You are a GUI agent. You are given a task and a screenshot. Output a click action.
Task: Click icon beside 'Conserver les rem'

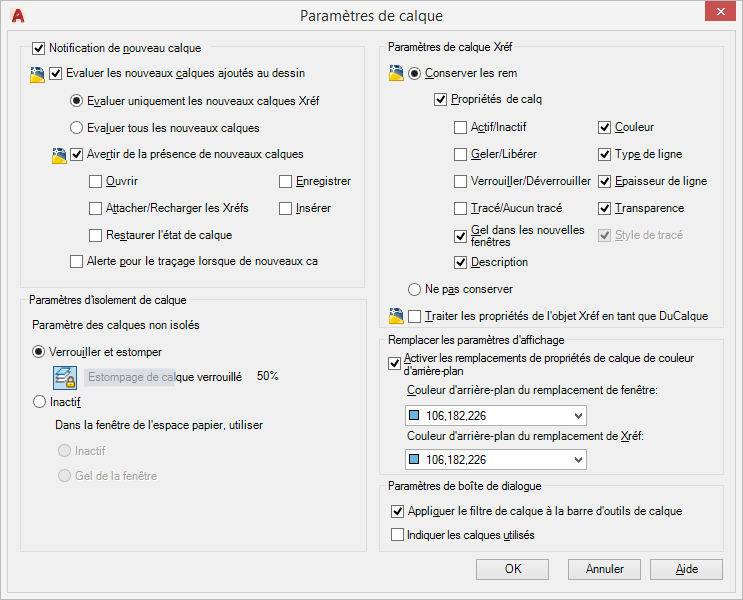click(x=396, y=73)
